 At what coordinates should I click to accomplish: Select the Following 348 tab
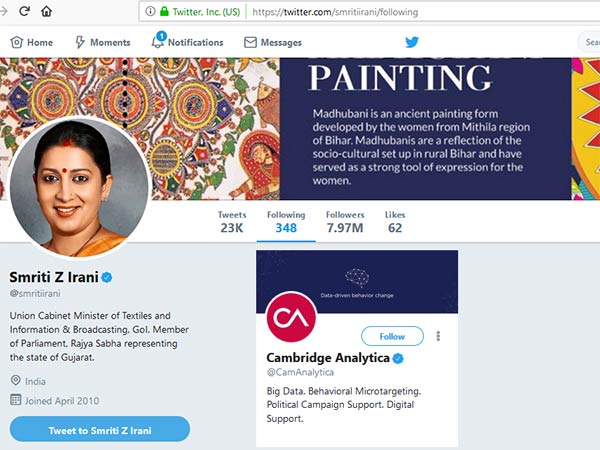click(x=286, y=222)
